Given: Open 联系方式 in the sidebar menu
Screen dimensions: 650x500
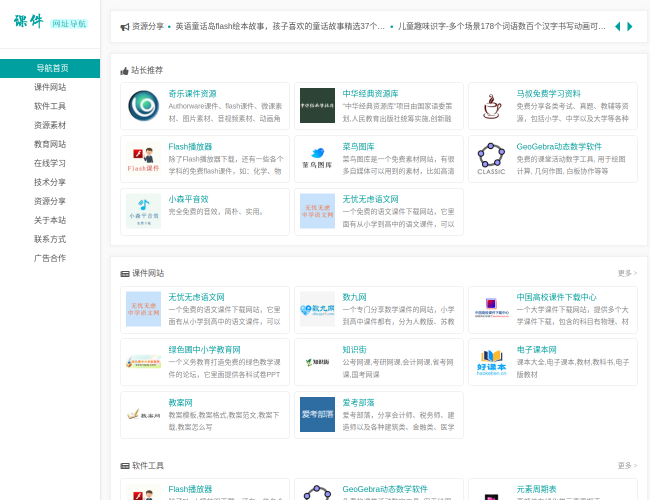Looking at the screenshot, I should point(50,239).
